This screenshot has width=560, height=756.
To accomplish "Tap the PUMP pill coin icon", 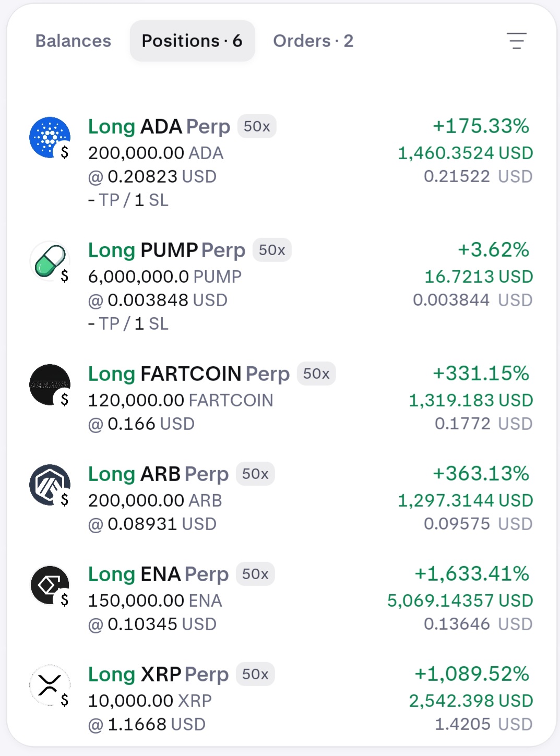I will click(50, 261).
